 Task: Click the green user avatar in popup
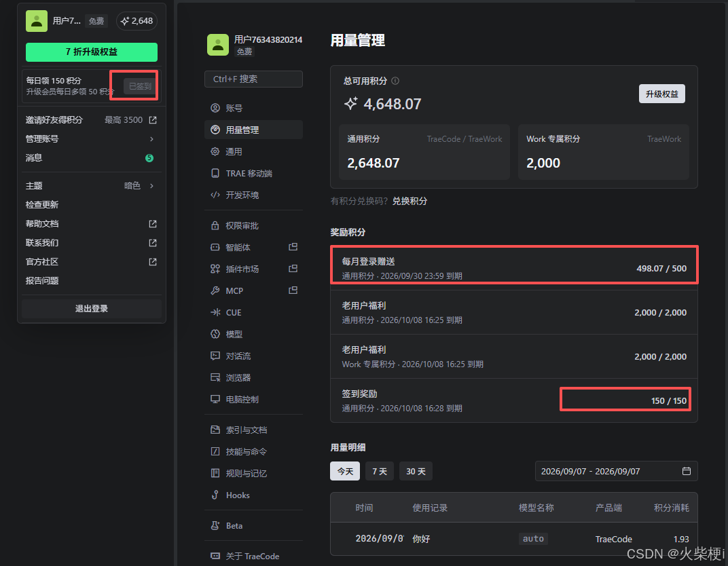point(36,21)
